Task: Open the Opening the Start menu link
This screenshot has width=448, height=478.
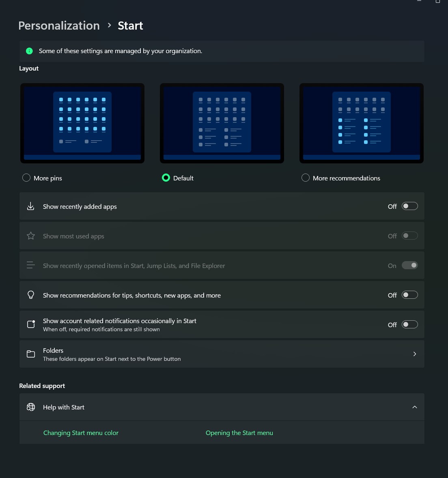Action: (239, 433)
